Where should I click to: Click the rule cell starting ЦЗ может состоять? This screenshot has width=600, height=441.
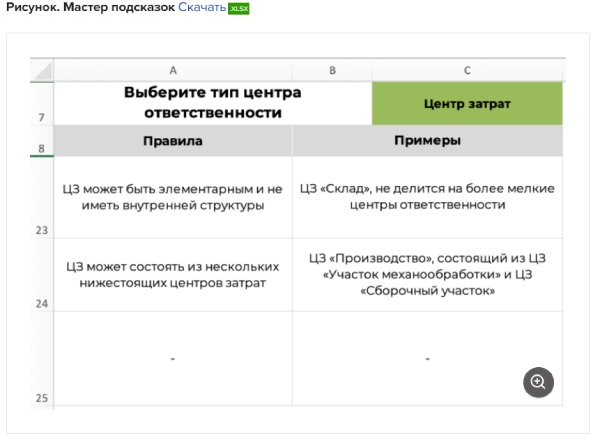pyautogui.click(x=173, y=275)
